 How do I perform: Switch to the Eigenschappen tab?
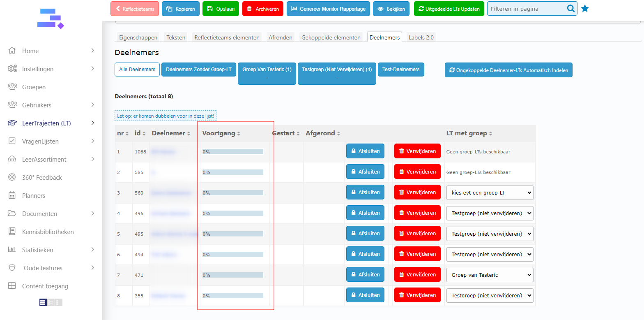pyautogui.click(x=138, y=37)
